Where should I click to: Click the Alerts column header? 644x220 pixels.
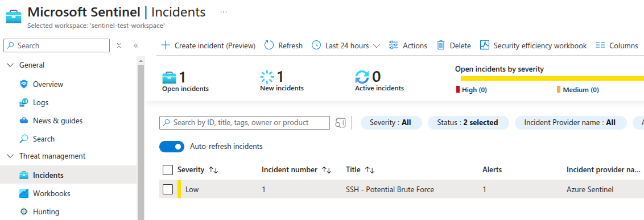pos(492,170)
